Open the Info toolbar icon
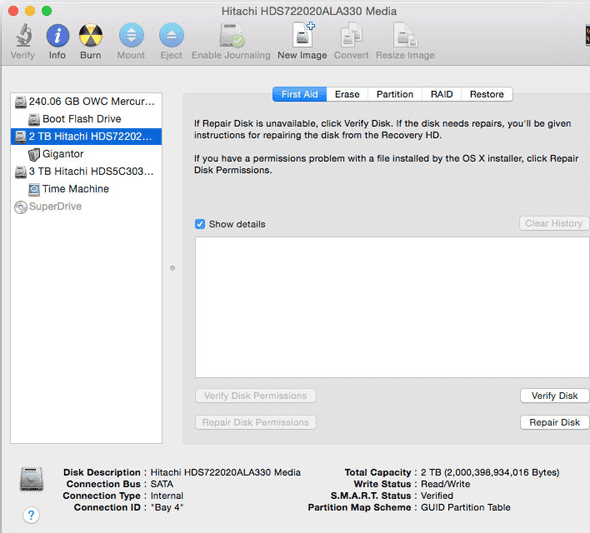This screenshot has height=533, width=590. [57, 36]
